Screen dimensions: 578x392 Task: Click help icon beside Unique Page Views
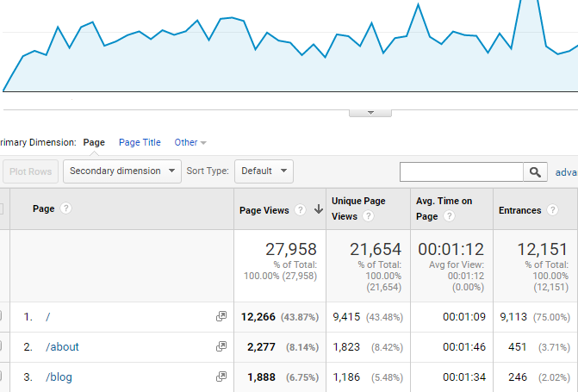pyautogui.click(x=368, y=216)
